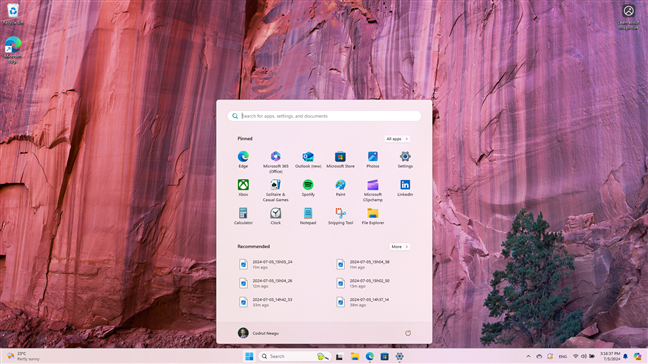Open the weather widget on taskbar
Image resolution: width=648 pixels, height=364 pixels.
pyautogui.click(x=24, y=356)
